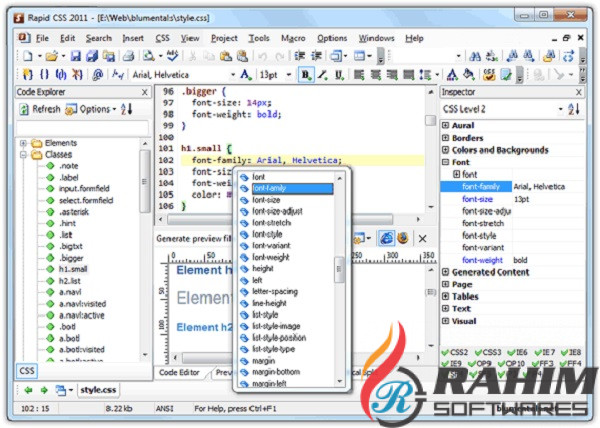The height and width of the screenshot is (428, 600).
Task: Open the Macro menu
Action: click(293, 38)
